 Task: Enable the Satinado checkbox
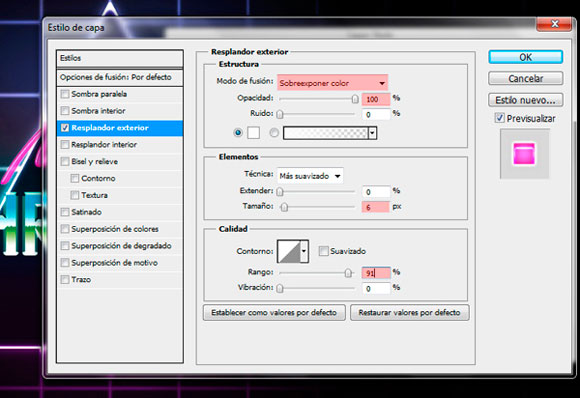point(65,212)
